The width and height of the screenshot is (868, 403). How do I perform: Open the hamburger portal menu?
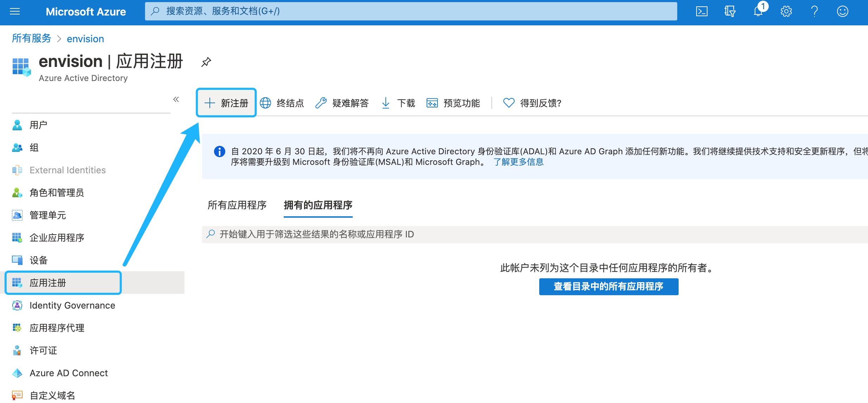[15, 12]
